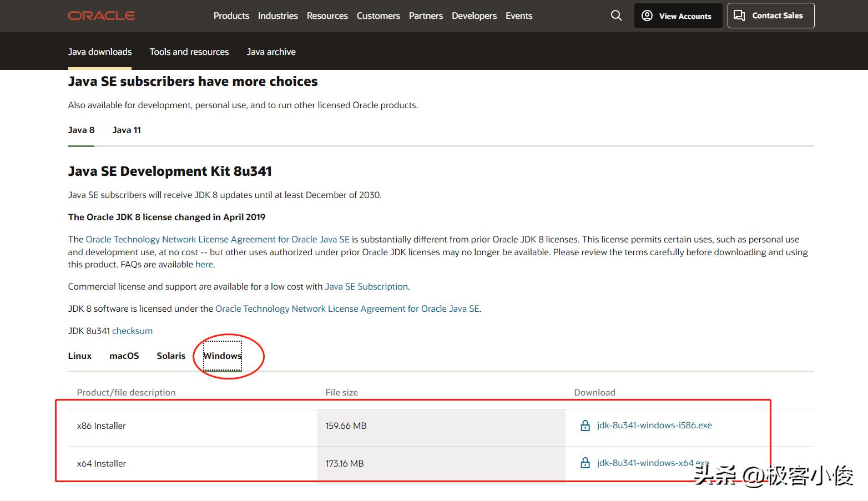868x501 pixels.
Task: Open View Accounts button
Action: coord(678,16)
